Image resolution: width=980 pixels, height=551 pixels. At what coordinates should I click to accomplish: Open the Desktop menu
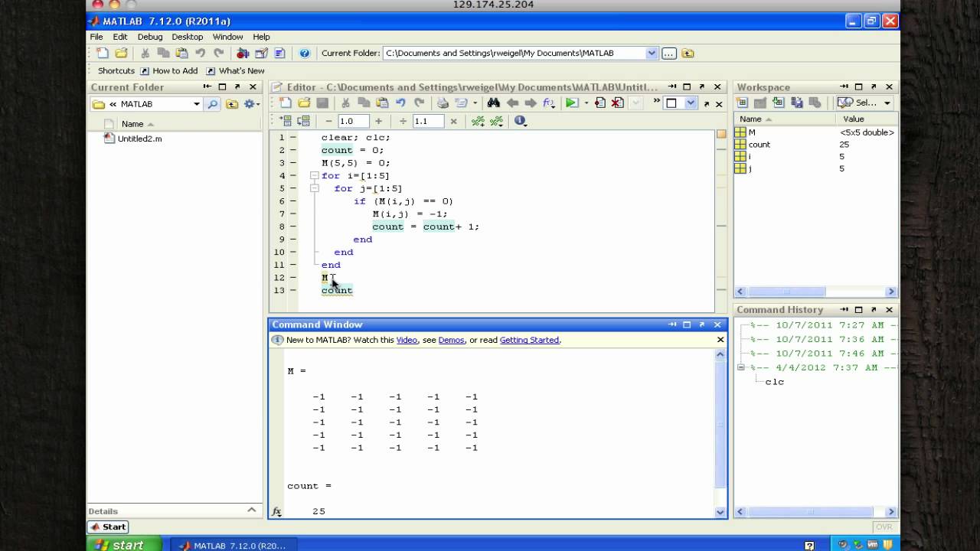[188, 37]
